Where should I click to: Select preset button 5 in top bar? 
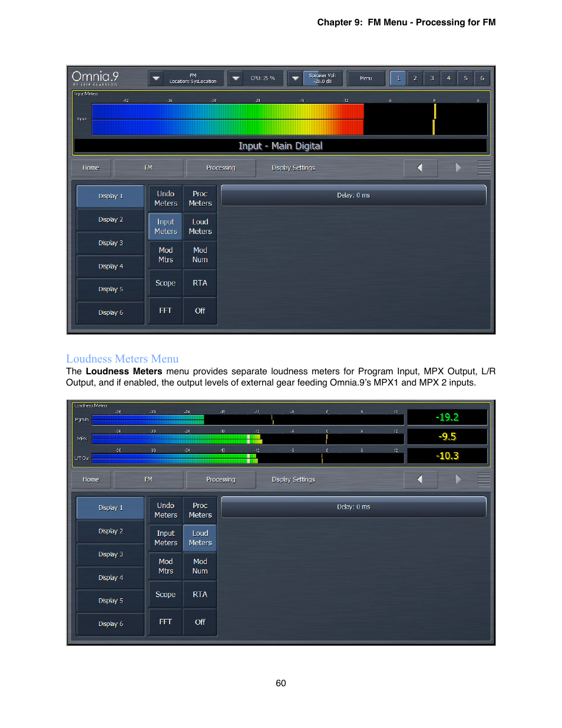[x=465, y=78]
